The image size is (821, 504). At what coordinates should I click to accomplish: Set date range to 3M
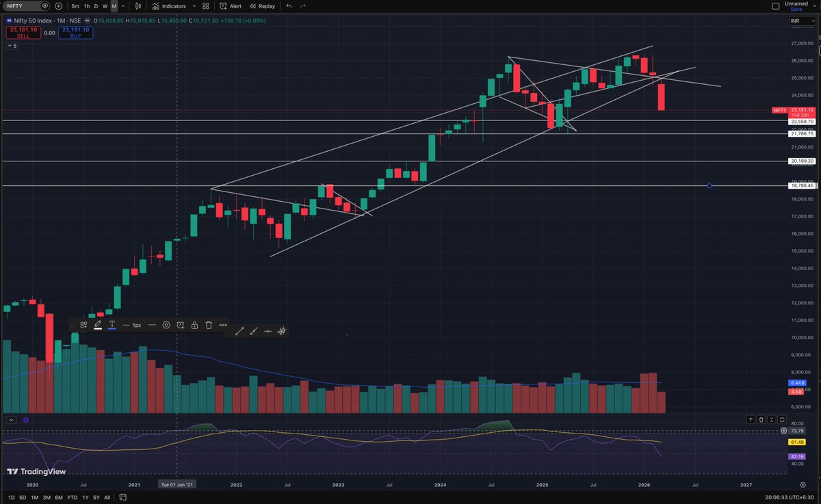(x=47, y=497)
